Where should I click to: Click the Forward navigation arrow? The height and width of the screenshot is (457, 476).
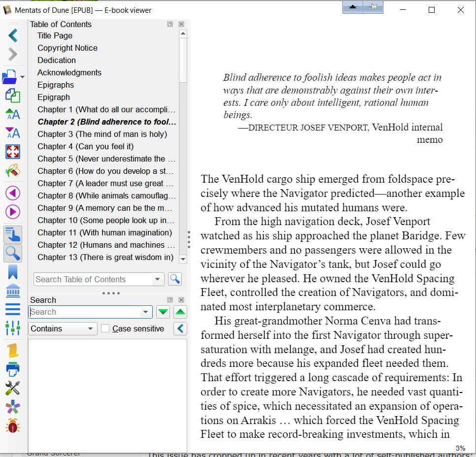[x=13, y=54]
